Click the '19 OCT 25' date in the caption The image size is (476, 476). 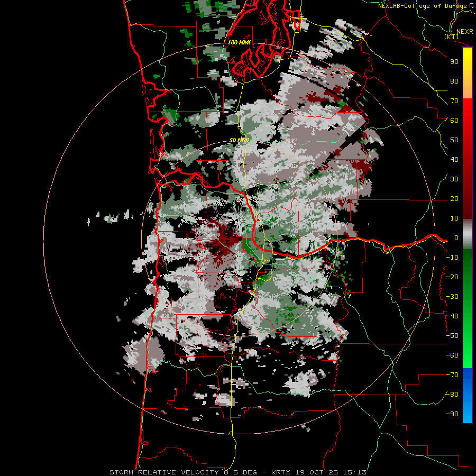[x=317, y=472]
